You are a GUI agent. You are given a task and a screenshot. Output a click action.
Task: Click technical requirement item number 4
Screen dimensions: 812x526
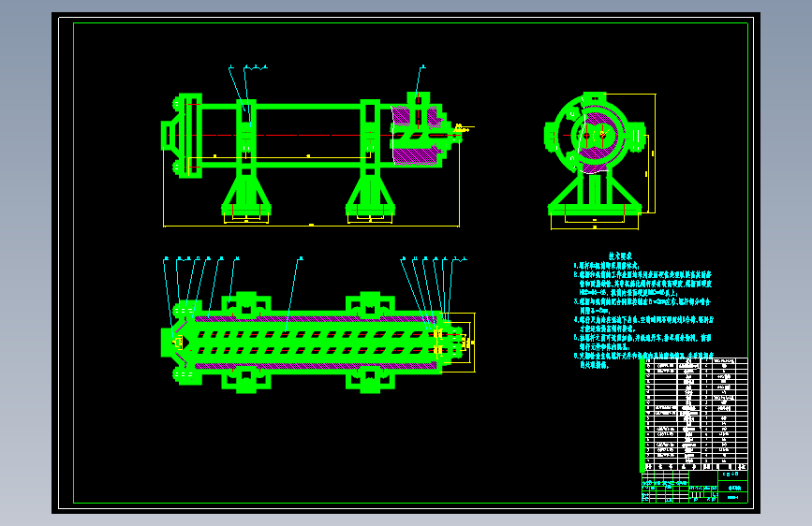pos(643,324)
